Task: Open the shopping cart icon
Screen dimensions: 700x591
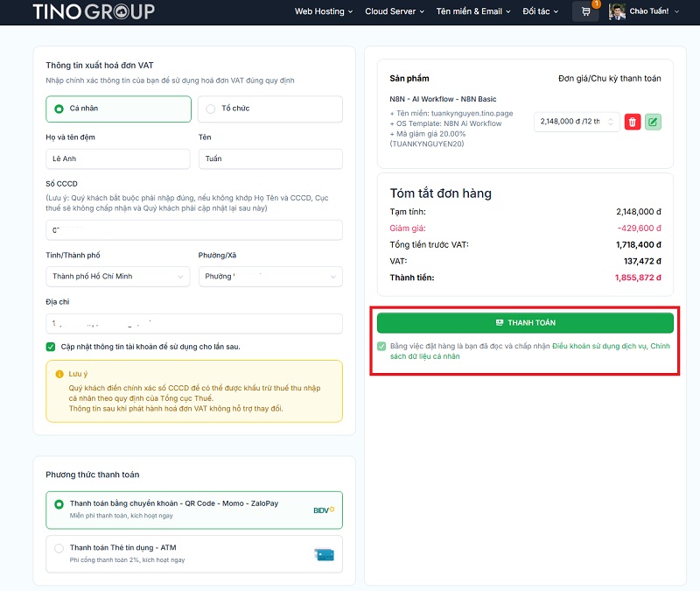Action: click(x=584, y=11)
